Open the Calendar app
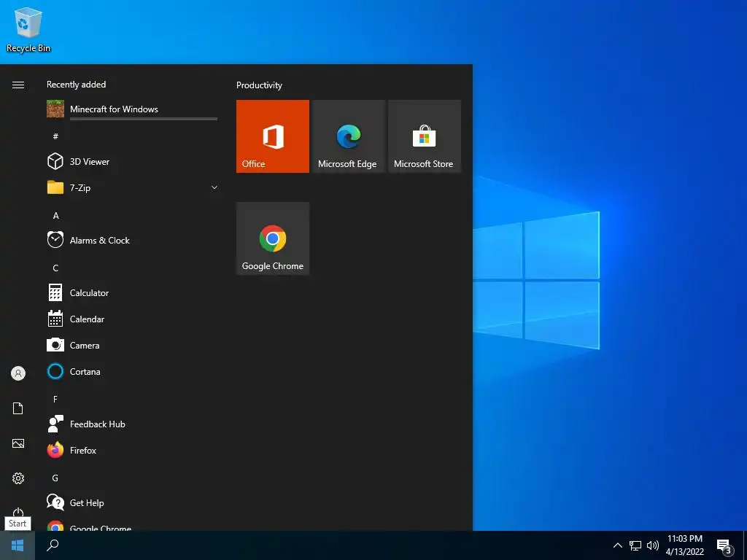The height and width of the screenshot is (560, 747). click(132, 319)
